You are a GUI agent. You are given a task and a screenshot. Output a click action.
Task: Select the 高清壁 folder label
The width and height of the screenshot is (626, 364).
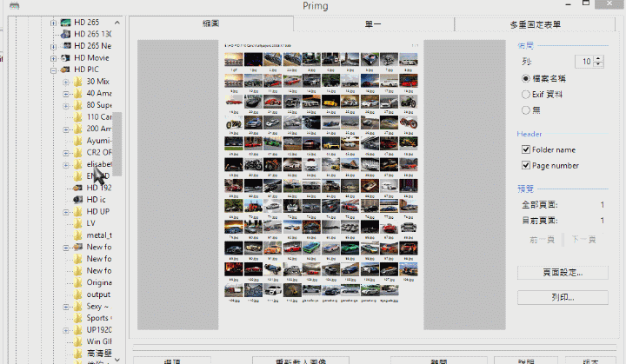coord(99,354)
